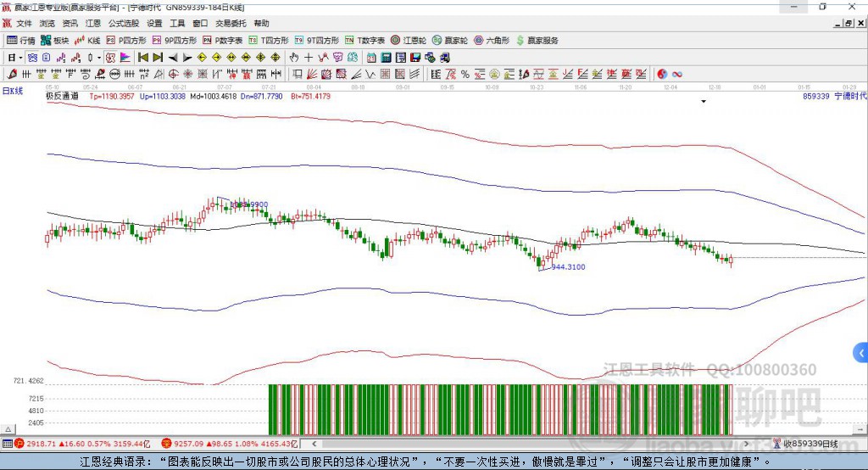868x470 pixels.
Task: Open the calendar 21 icon
Action: [371, 58]
